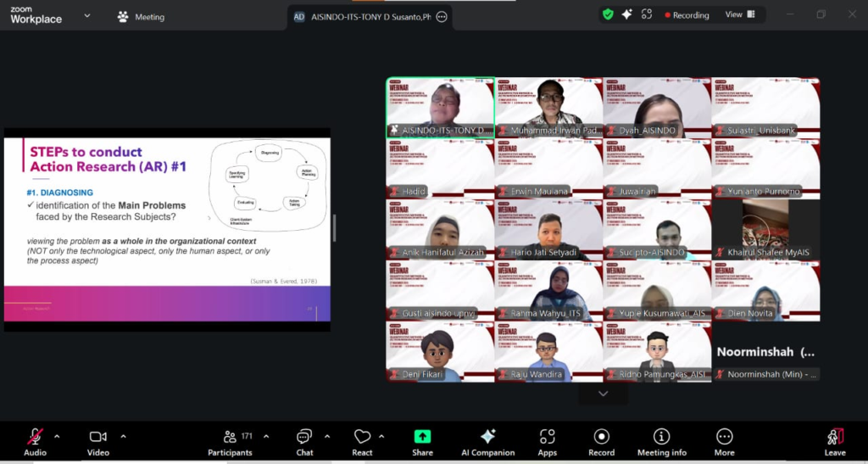Open AI Companion from the toolbar
The height and width of the screenshot is (464, 868).
(487, 437)
